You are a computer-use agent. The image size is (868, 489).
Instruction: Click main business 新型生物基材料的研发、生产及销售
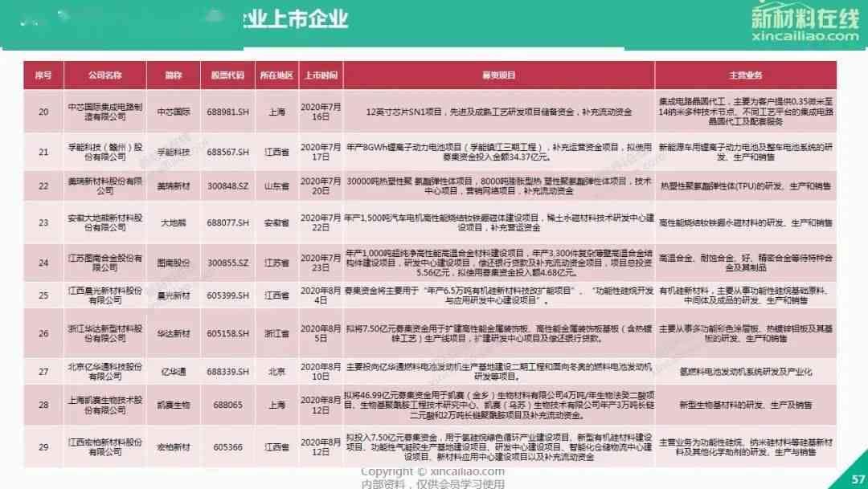coord(746,405)
